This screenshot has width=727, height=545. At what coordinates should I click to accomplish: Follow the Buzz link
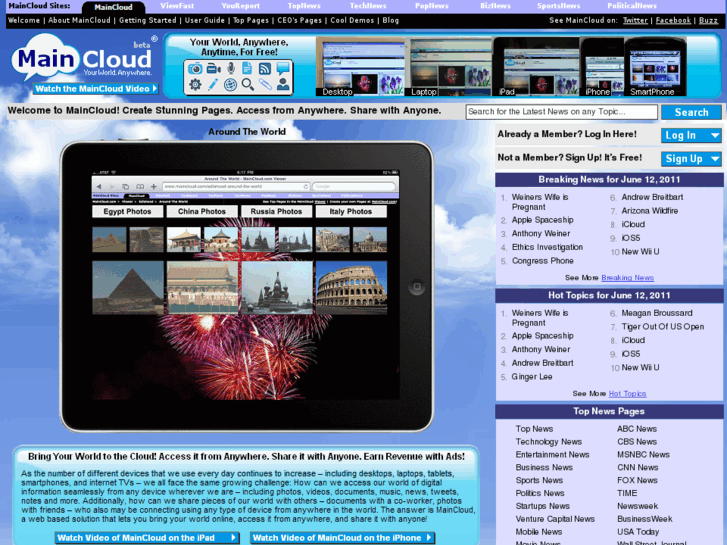(708, 20)
